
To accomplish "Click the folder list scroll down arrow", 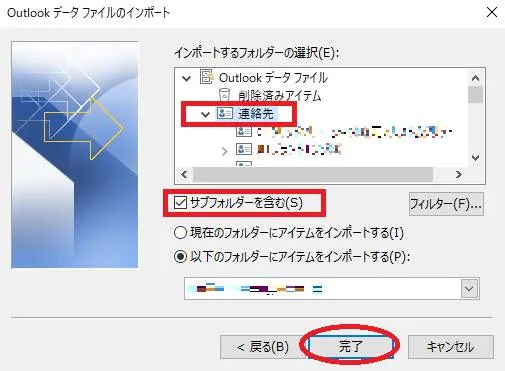I will [x=475, y=157].
